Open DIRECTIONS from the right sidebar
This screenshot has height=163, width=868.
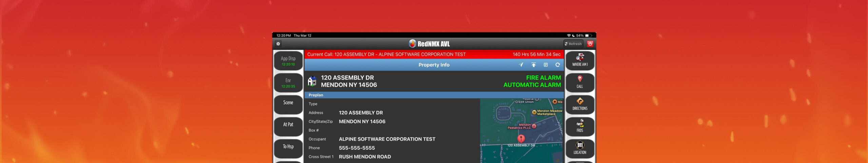pos(580,105)
